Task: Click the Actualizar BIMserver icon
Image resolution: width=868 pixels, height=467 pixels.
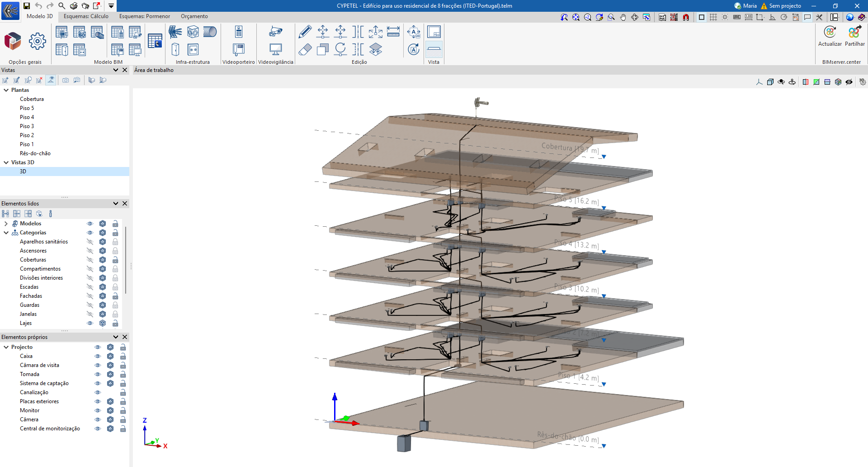Action: 830,33
